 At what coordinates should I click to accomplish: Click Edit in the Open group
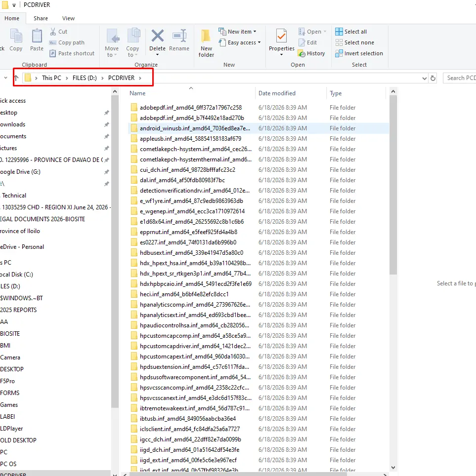click(308, 42)
